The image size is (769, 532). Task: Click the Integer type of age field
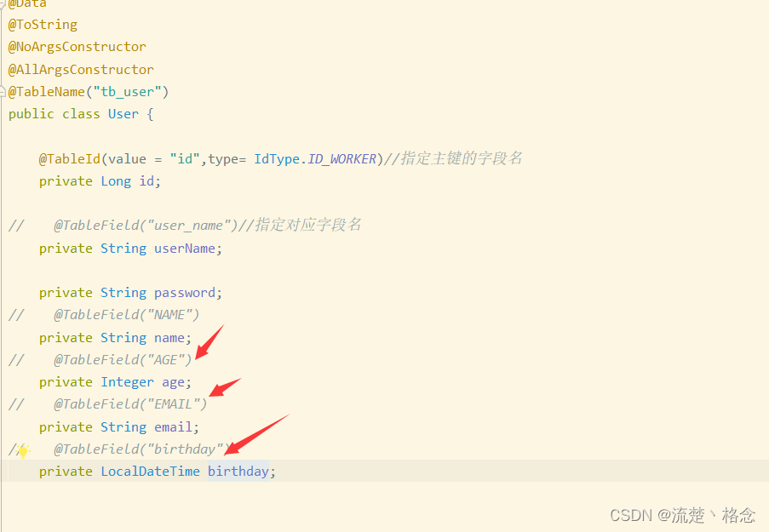coord(127,382)
